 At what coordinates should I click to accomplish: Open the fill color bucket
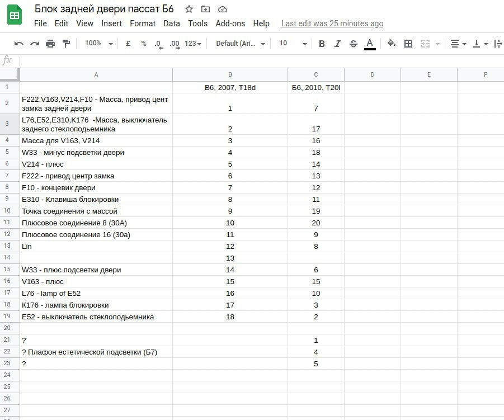click(391, 43)
